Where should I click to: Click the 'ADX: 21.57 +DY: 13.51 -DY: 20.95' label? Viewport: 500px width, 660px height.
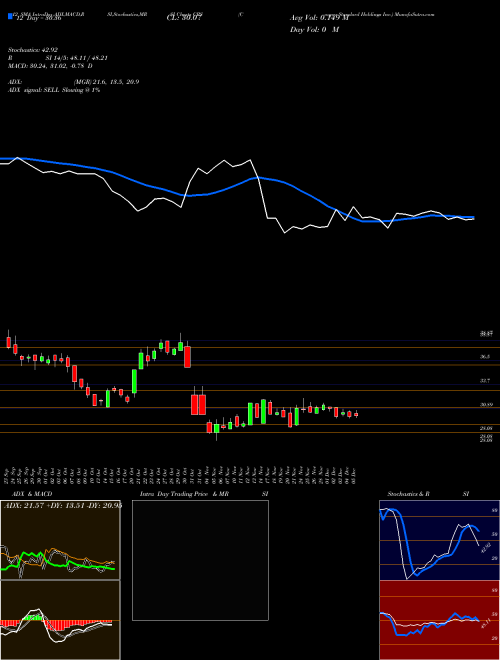63,506
